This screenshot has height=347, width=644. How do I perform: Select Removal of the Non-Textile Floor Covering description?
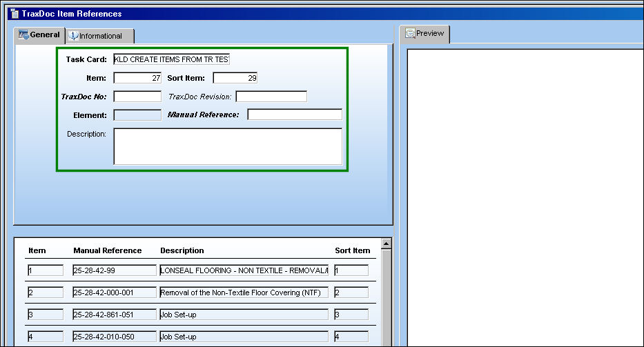(x=244, y=293)
